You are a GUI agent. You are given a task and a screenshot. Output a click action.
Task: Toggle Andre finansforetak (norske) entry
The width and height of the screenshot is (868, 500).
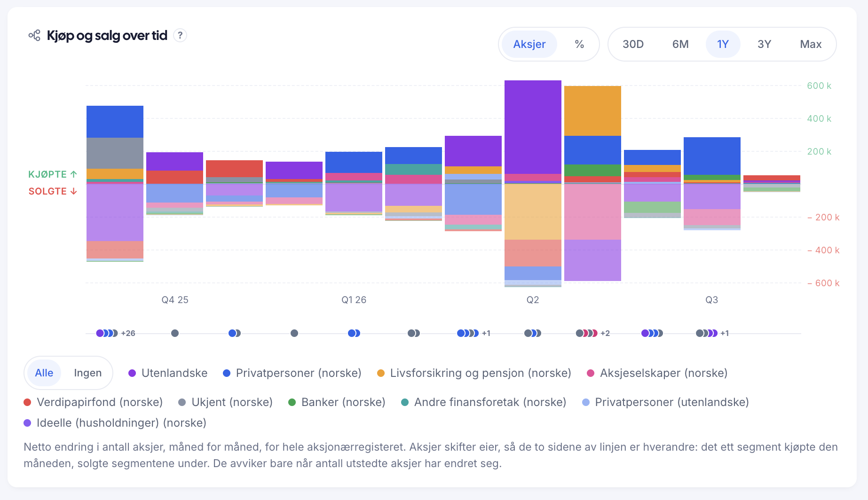point(483,402)
